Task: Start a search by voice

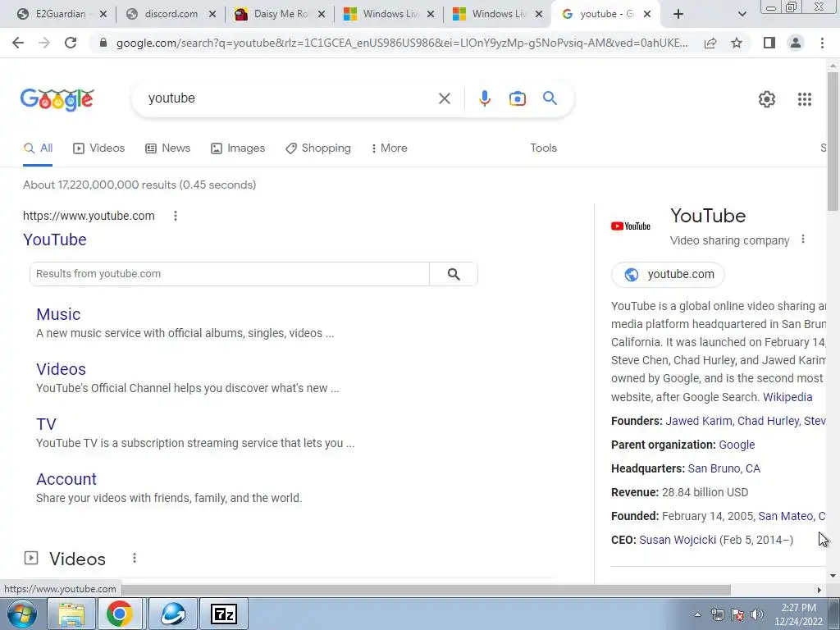Action: tap(484, 98)
